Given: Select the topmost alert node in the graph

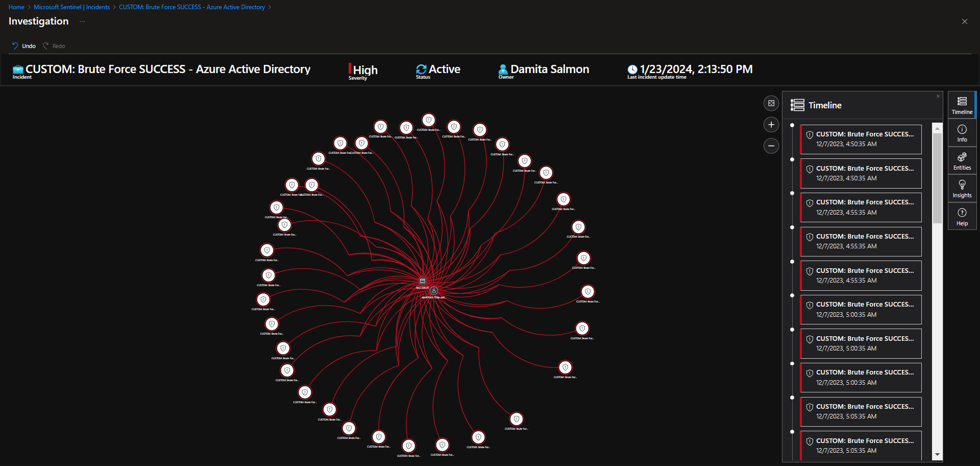Looking at the screenshot, I should tap(429, 120).
